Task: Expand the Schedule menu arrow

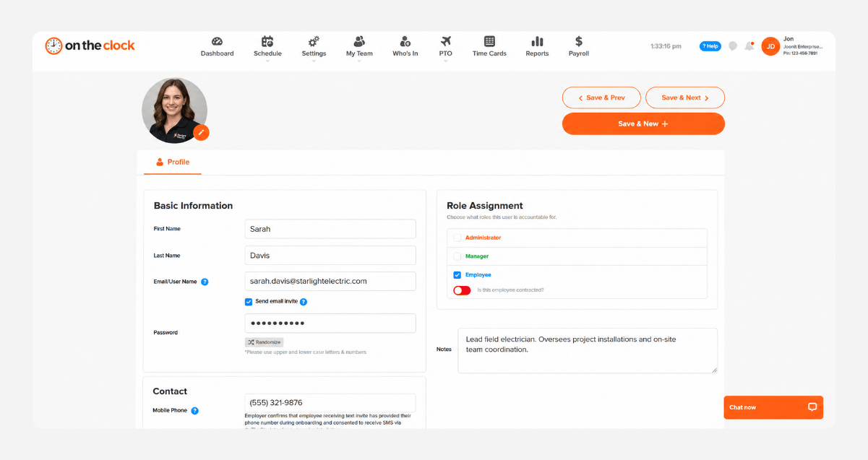Action: [267, 61]
